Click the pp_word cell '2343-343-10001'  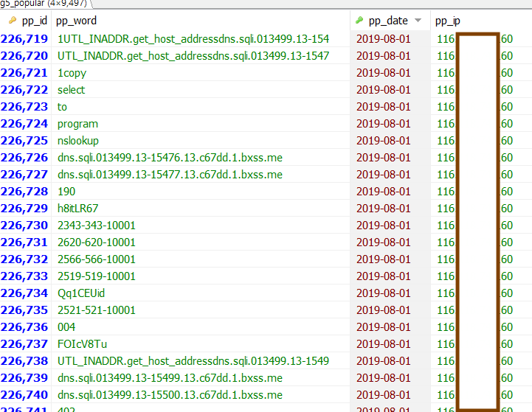click(x=201, y=226)
